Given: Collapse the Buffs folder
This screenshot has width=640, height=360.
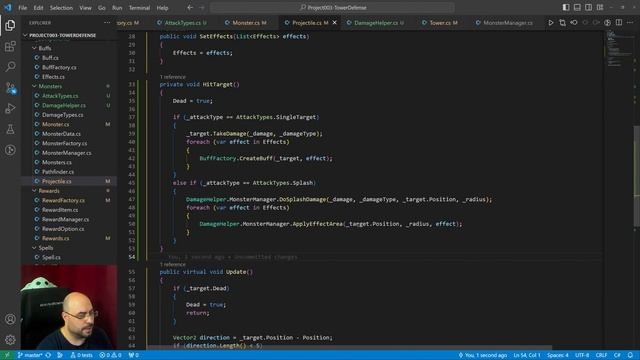Looking at the screenshot, I should 45,48.
